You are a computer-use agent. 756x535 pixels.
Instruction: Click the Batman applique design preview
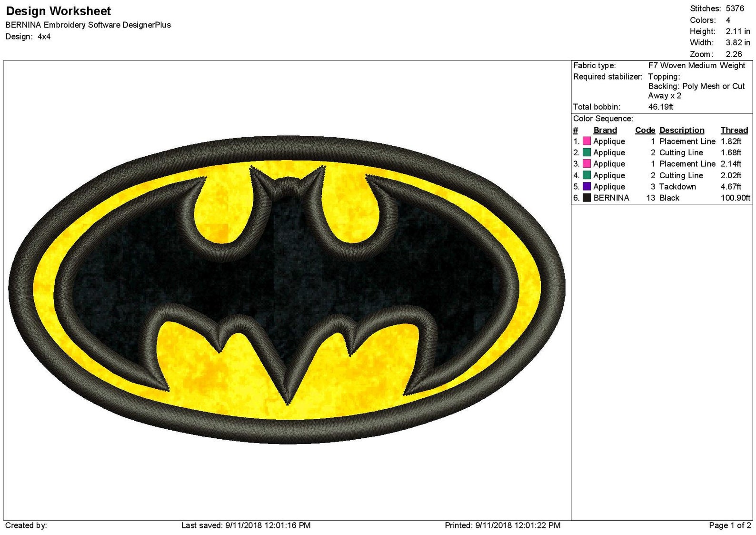click(287, 290)
